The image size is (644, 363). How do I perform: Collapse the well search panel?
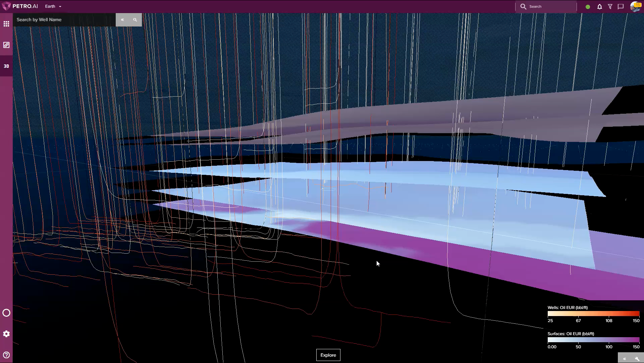click(x=122, y=20)
